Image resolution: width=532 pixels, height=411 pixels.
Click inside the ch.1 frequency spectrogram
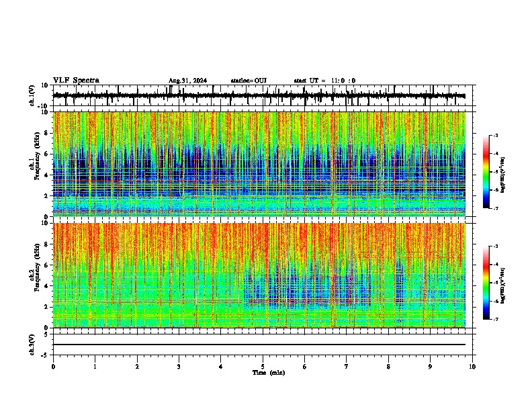point(259,164)
